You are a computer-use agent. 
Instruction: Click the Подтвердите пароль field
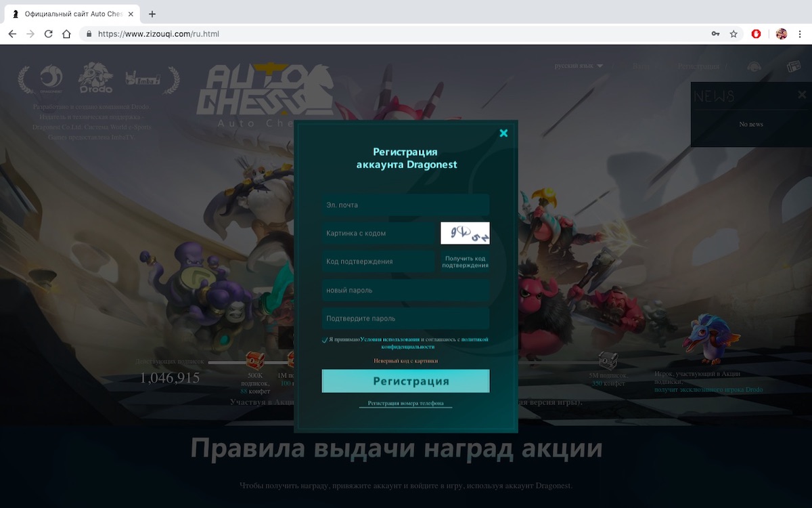tap(405, 318)
